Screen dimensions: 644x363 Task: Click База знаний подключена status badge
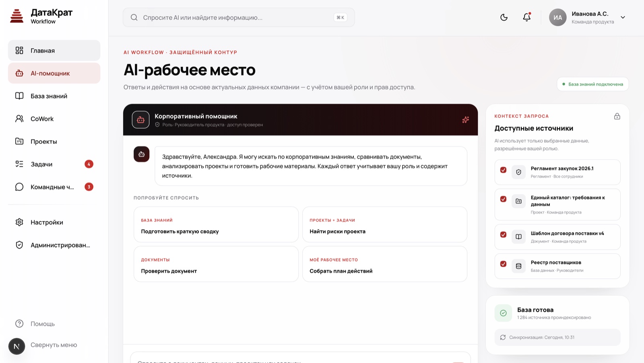(592, 84)
